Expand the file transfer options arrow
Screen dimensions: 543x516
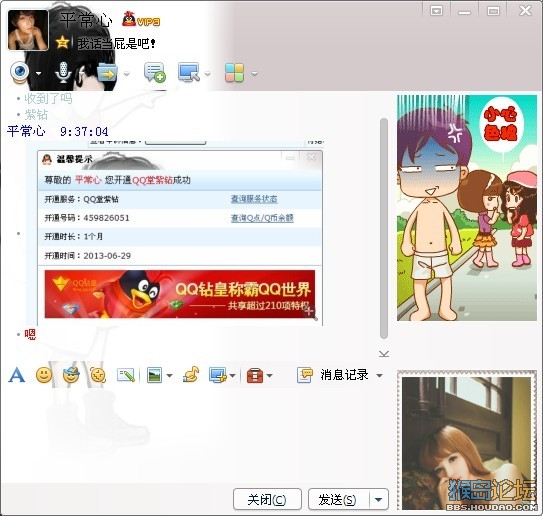coord(127,73)
